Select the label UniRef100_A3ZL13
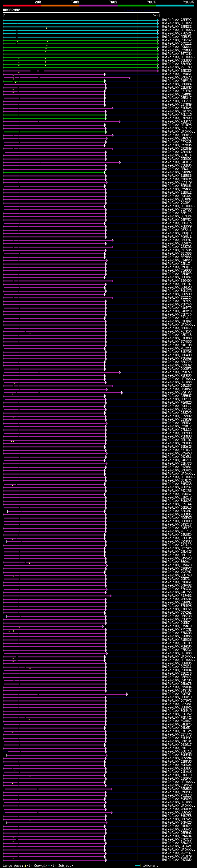Viewport: 197px width, 868px height. tap(176, 796)
